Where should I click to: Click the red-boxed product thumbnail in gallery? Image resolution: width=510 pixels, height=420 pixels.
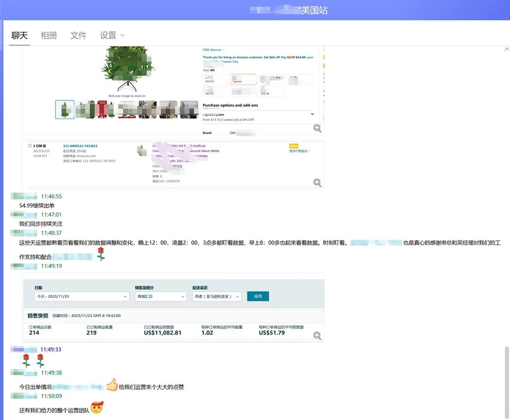coord(102,109)
